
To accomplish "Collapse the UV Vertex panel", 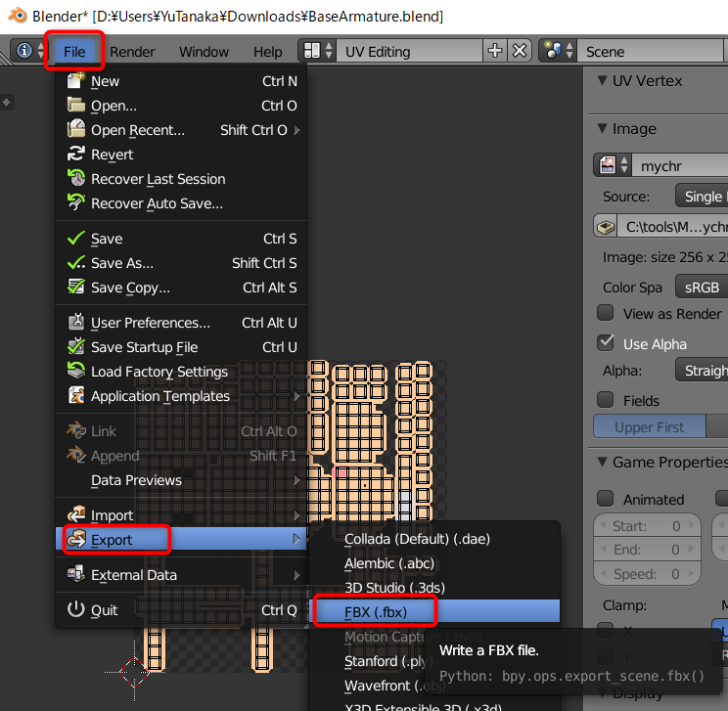I will [x=602, y=81].
